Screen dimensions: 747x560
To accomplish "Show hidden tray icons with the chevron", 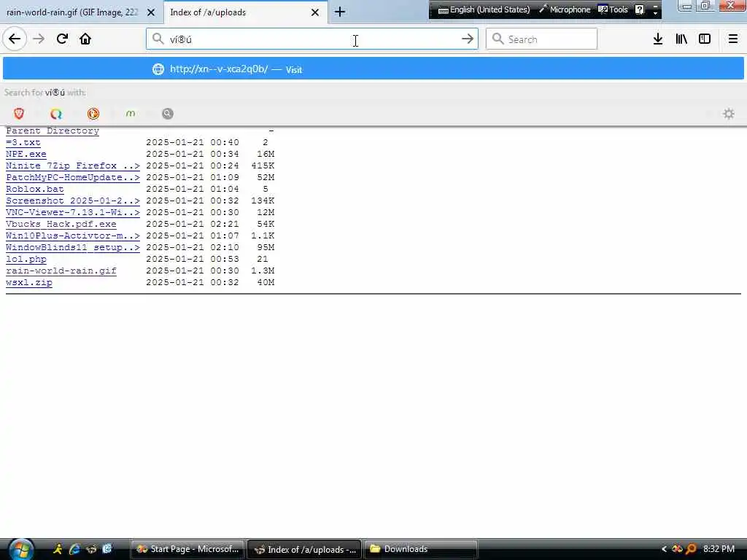I will [664, 549].
